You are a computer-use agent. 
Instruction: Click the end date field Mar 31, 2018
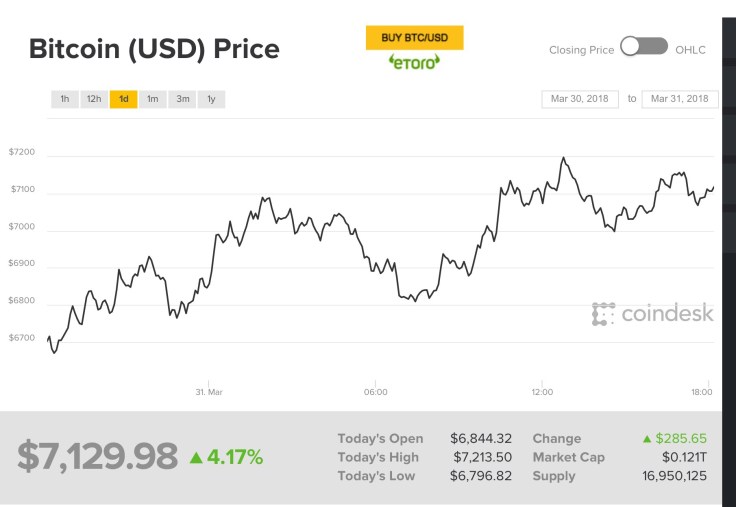(680, 99)
